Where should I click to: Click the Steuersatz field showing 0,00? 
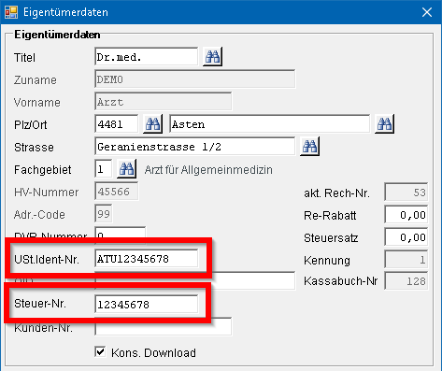(406, 237)
